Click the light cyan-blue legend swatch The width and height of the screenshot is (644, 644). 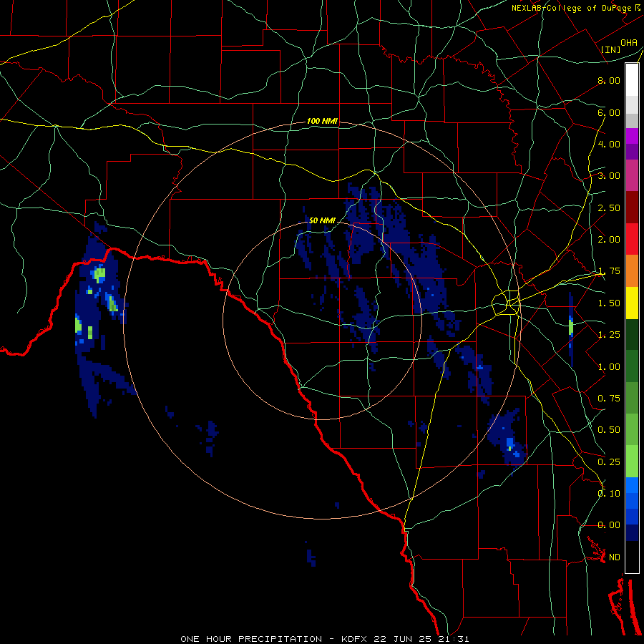point(632,485)
